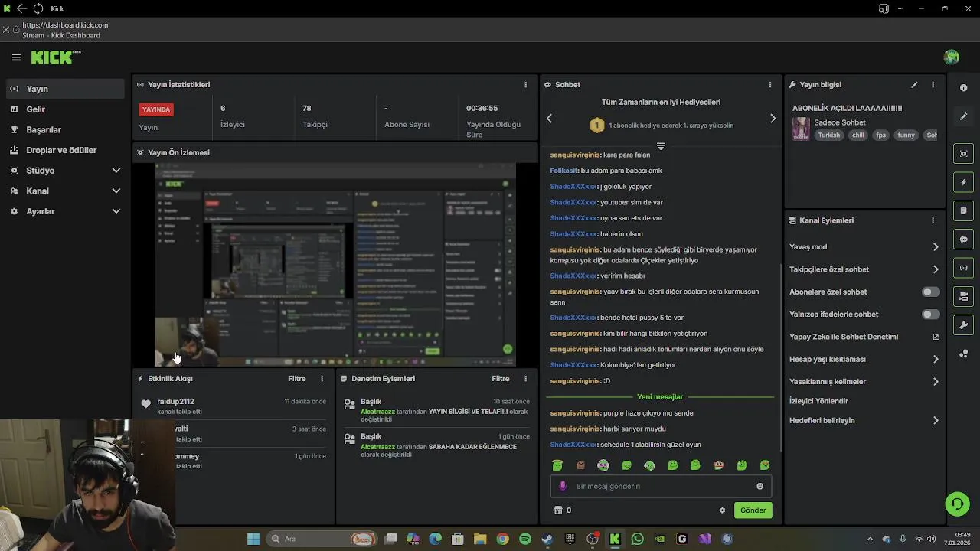This screenshot has height=551, width=980.
Task: Send chat message with Gönder button
Action: [x=753, y=510]
